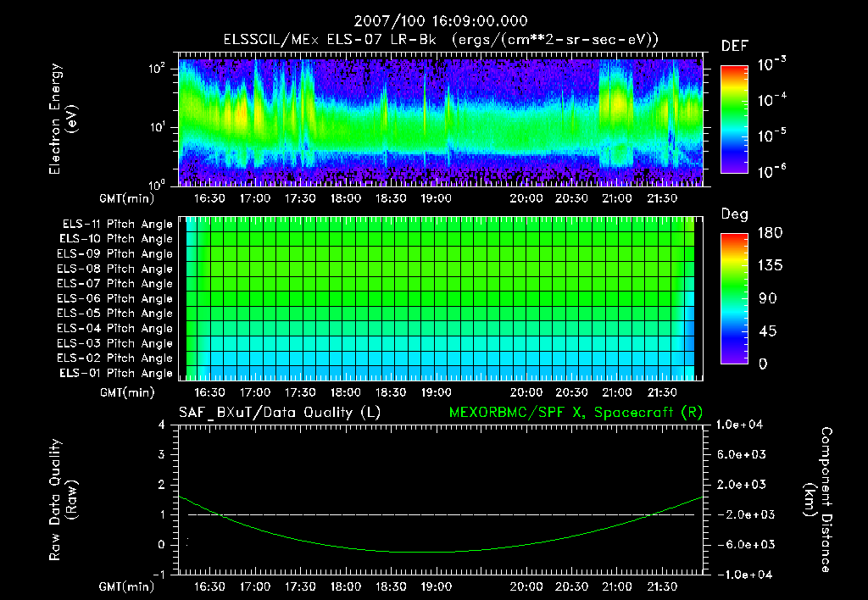Viewport: 868px width, 600px height.
Task: Click the energy axis ten-to-the-first tick label
Action: (158, 127)
